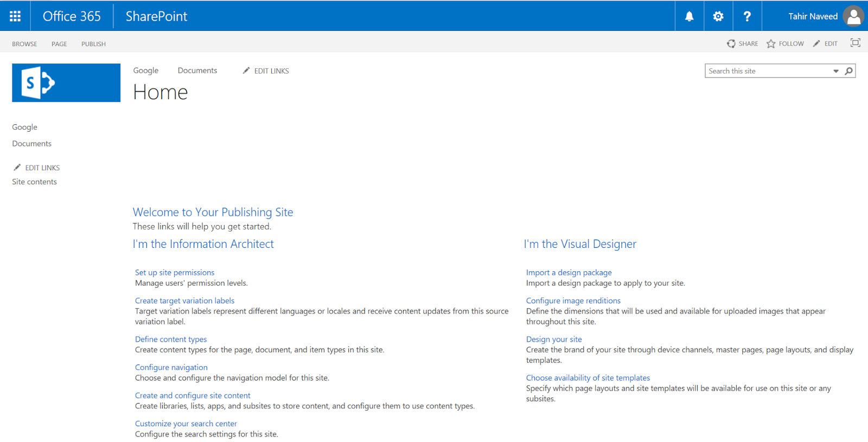Viewport: 868px width, 442px height.
Task: Open Create target variation labels link
Action: tap(184, 300)
